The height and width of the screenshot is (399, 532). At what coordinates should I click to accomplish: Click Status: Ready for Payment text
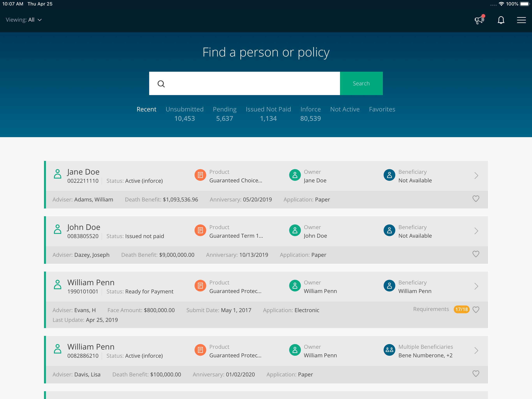[140, 292]
